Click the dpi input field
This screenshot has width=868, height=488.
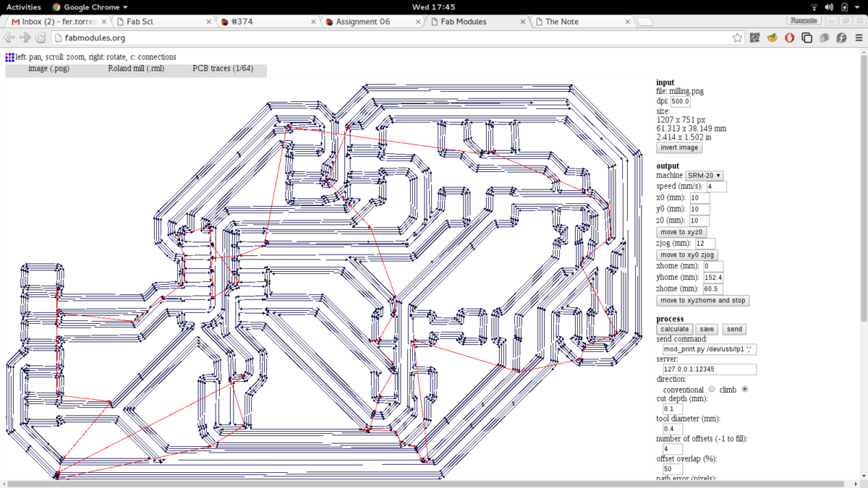click(680, 102)
